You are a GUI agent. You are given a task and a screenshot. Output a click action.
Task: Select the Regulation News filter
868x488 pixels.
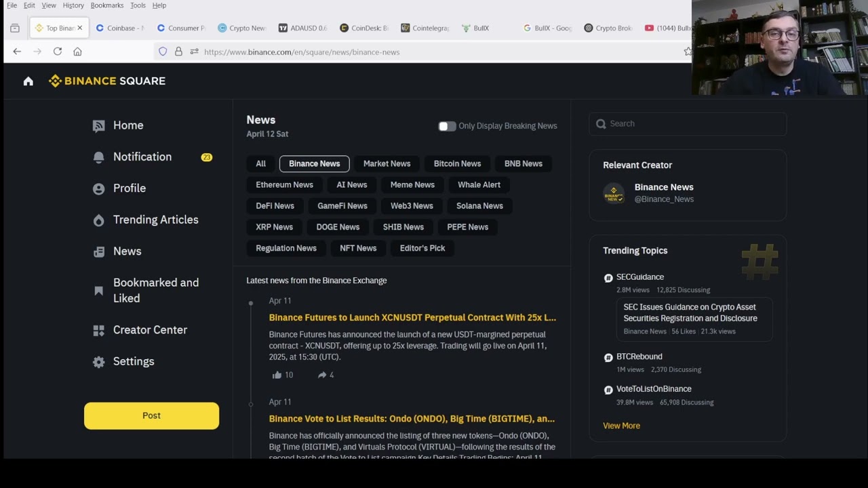(286, 248)
